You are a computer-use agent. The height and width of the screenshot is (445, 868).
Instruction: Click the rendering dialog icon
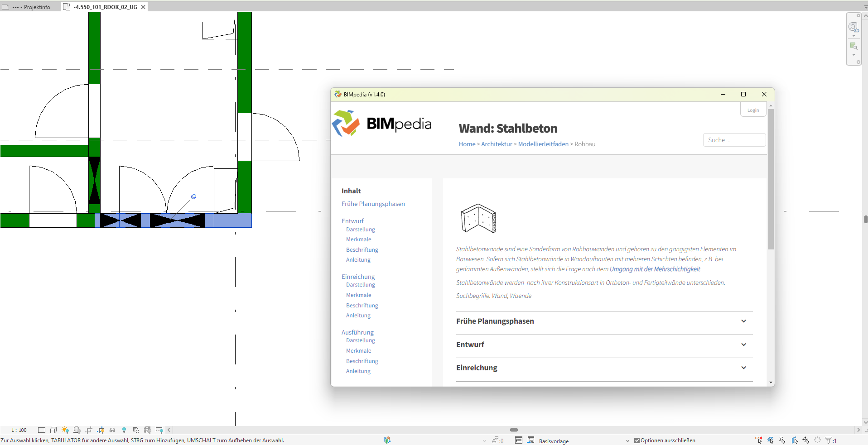tap(77, 430)
